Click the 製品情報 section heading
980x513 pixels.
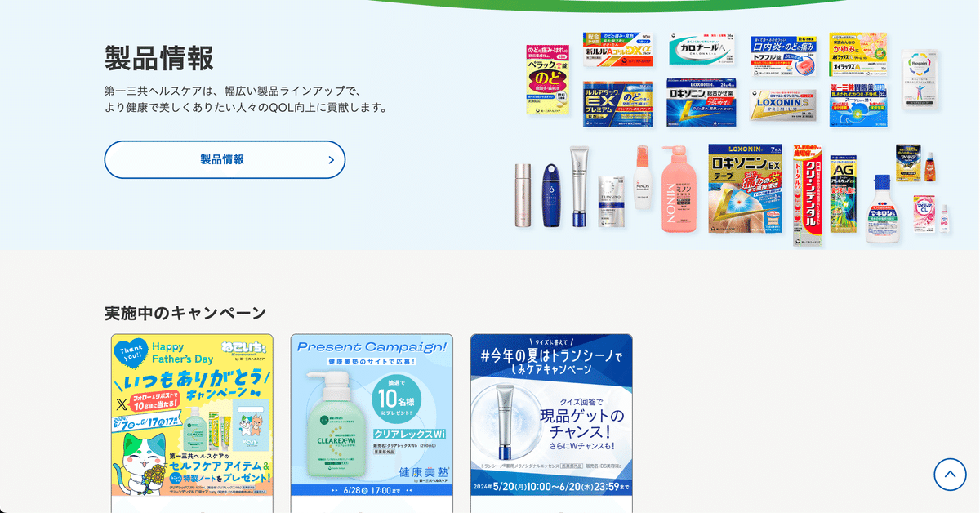pyautogui.click(x=159, y=58)
